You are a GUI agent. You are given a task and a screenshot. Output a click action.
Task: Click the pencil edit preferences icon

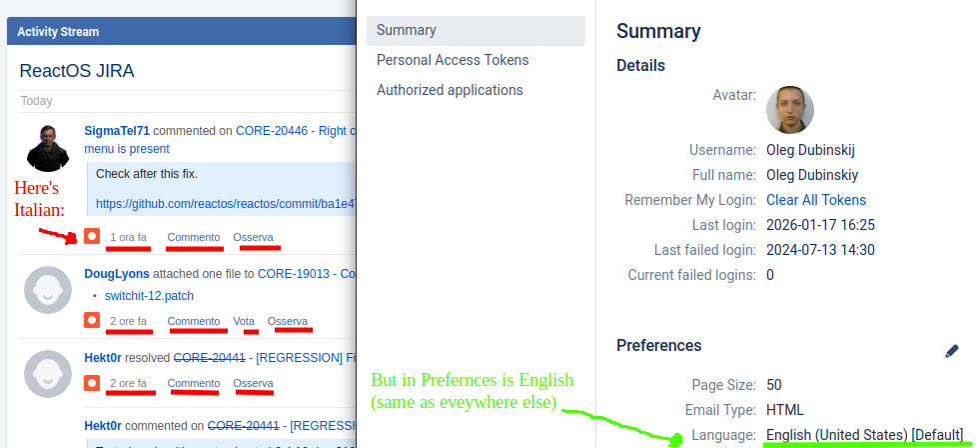pos(952,351)
